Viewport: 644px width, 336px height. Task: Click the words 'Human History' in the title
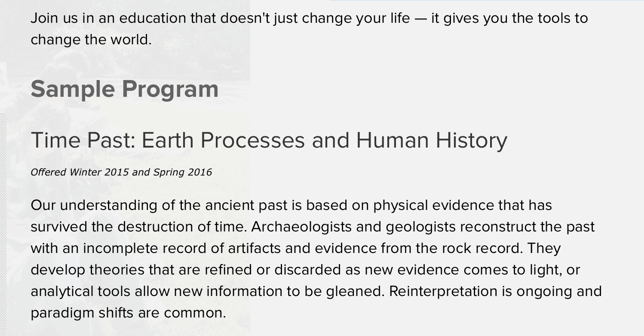tap(432, 140)
